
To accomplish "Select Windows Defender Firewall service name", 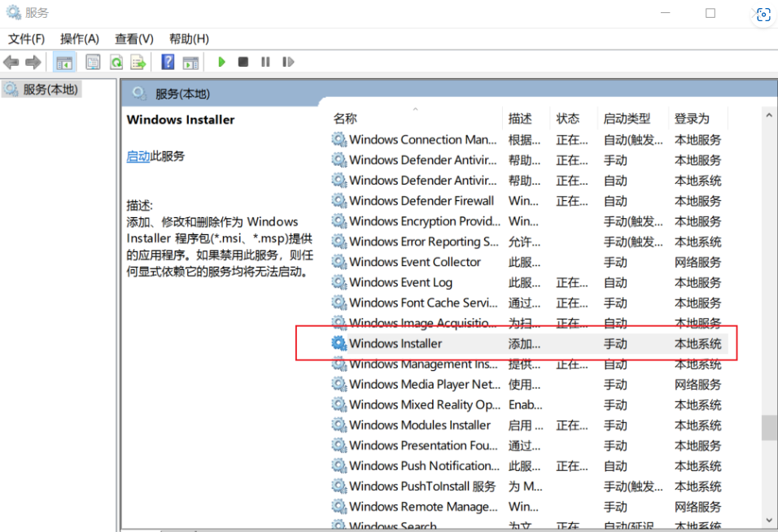I will [x=422, y=201].
